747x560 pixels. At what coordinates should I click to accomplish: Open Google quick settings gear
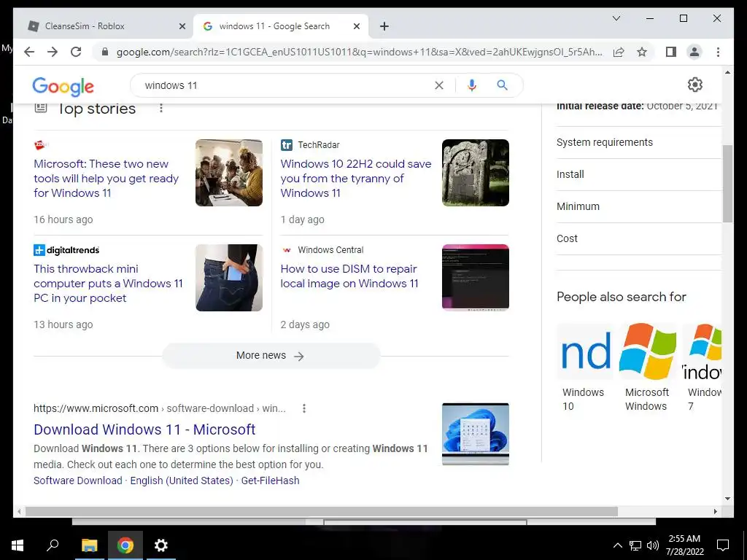tap(695, 85)
